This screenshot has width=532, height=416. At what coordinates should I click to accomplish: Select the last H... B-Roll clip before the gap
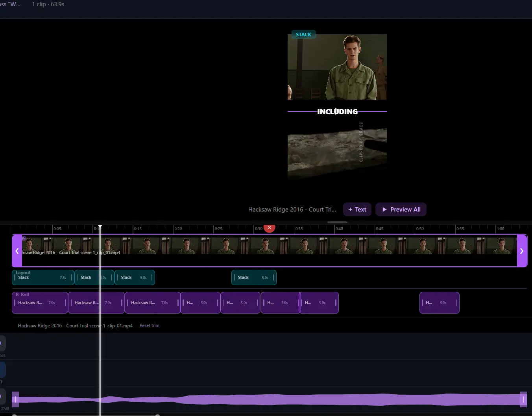pyautogui.click(x=319, y=303)
